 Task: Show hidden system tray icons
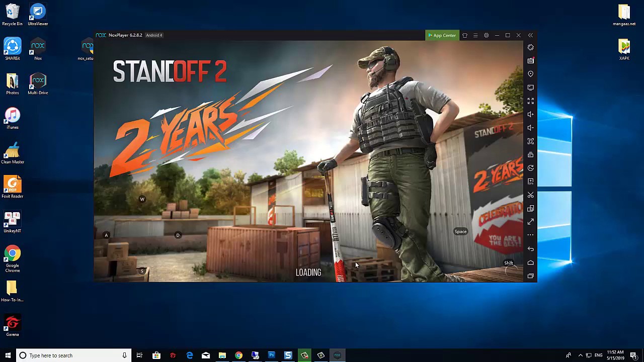coord(580,355)
